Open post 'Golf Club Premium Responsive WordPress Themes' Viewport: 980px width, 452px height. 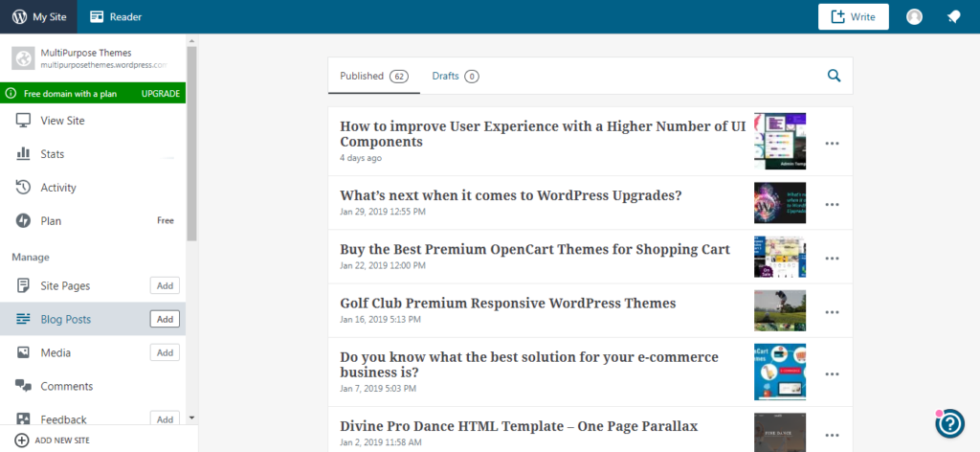pyautogui.click(x=508, y=304)
